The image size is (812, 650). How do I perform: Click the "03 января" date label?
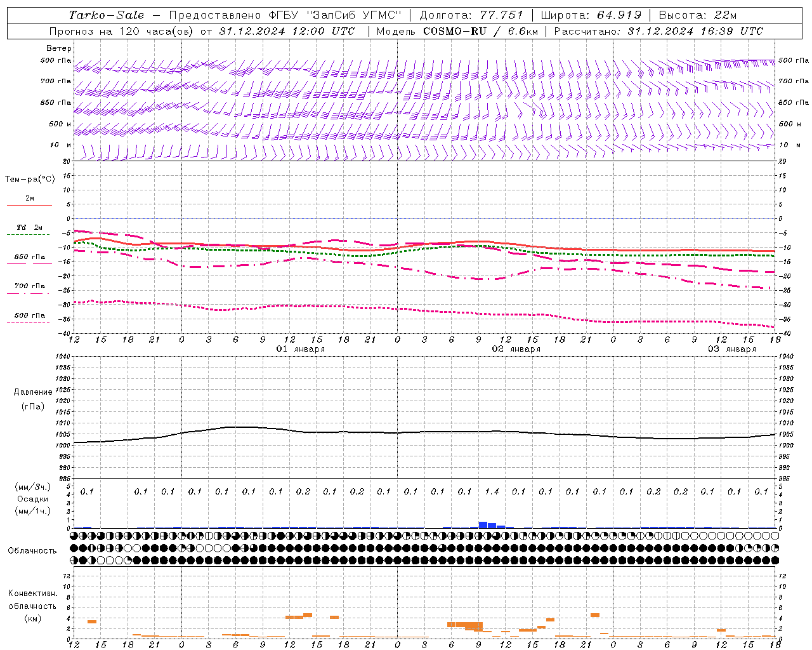click(x=732, y=349)
